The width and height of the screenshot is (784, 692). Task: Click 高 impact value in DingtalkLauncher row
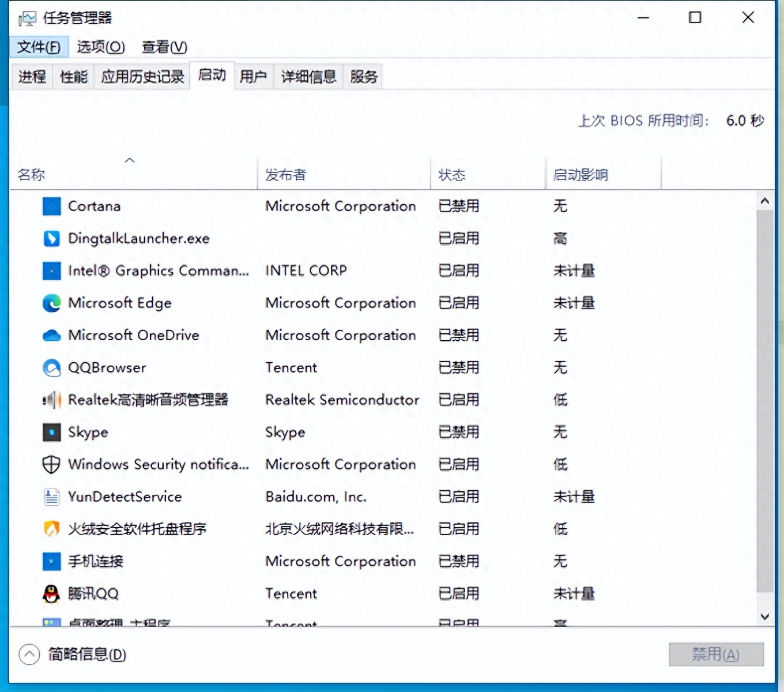(x=560, y=238)
